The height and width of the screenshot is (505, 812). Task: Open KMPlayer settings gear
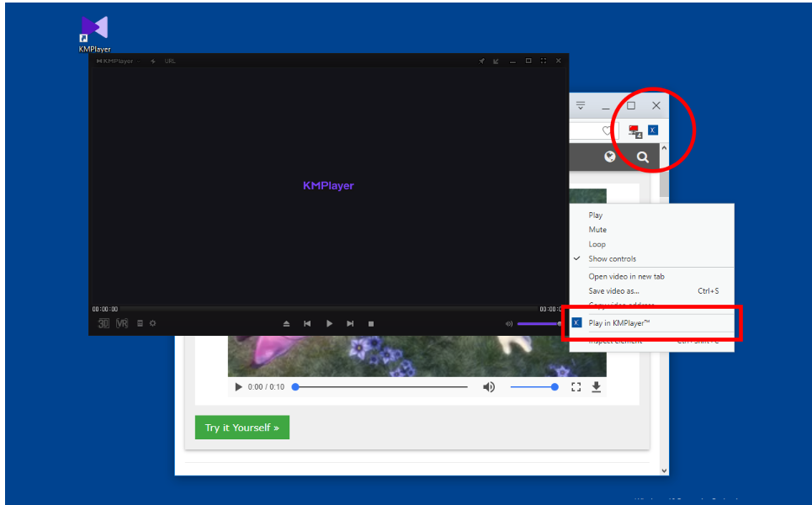pyautogui.click(x=153, y=323)
